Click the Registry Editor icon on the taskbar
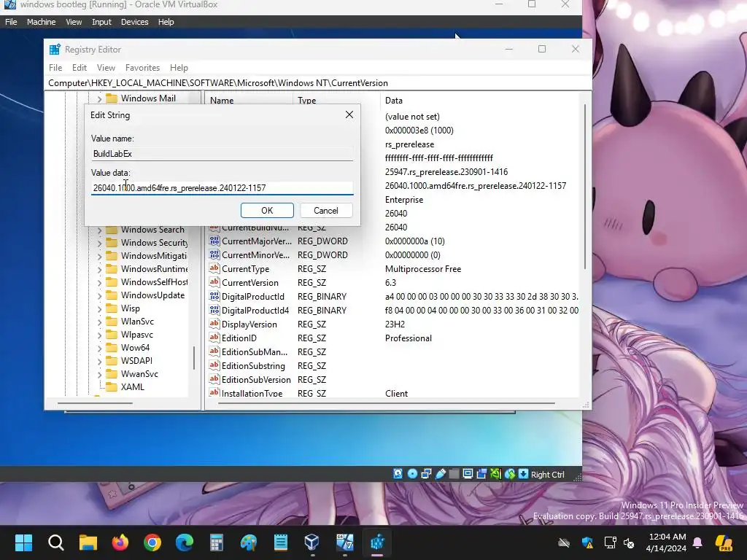Screen dimensions: 747x560 pos(377,542)
